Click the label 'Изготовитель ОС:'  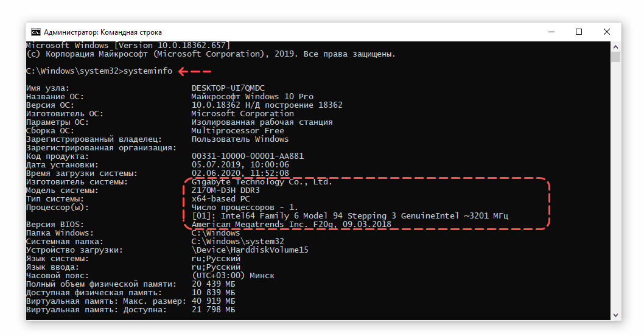tap(65, 113)
